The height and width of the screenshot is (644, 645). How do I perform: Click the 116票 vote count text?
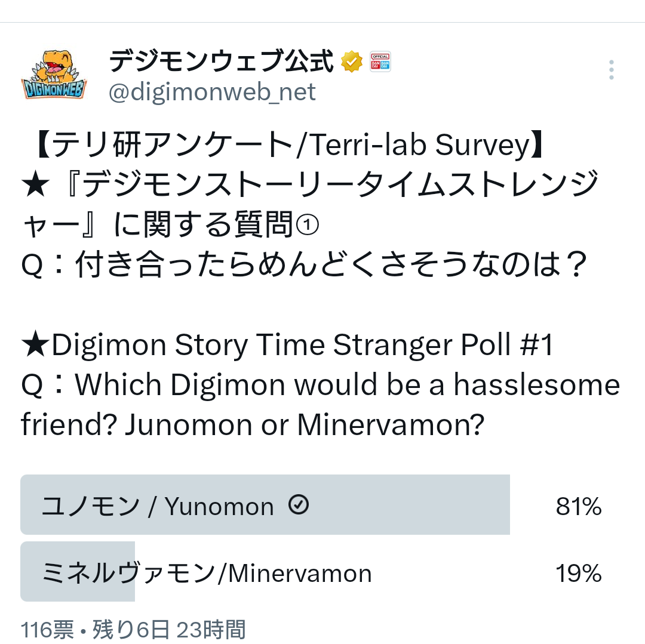[47, 629]
